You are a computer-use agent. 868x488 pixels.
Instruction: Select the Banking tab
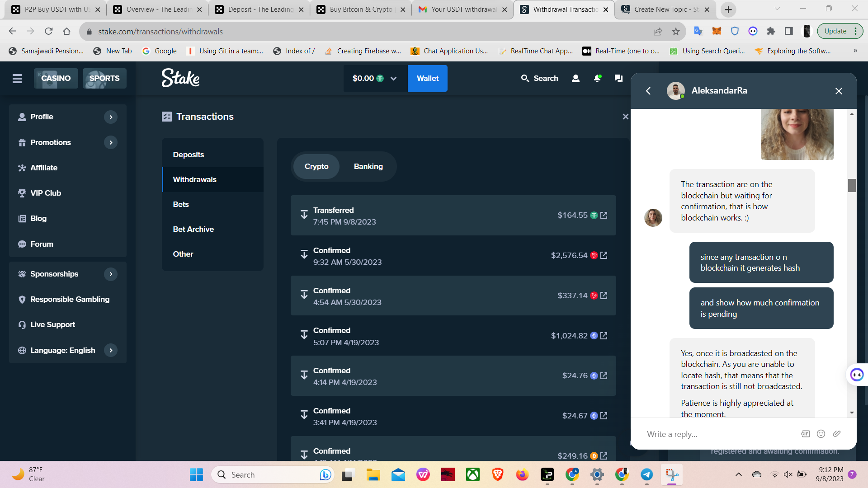(368, 166)
